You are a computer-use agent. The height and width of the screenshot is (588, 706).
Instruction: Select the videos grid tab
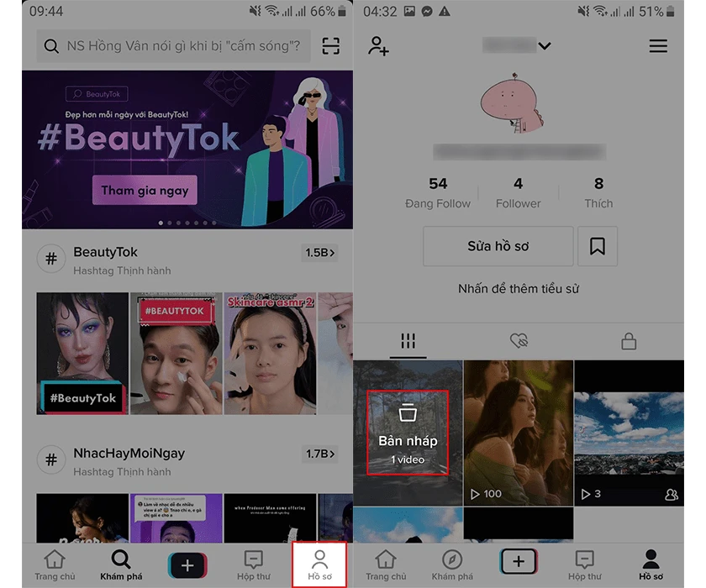[x=408, y=341]
